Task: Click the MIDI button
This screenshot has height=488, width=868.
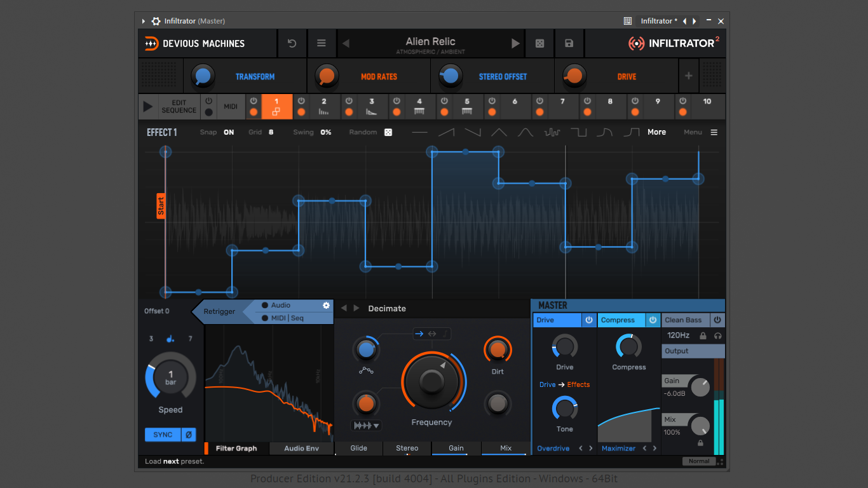Action: [x=231, y=107]
